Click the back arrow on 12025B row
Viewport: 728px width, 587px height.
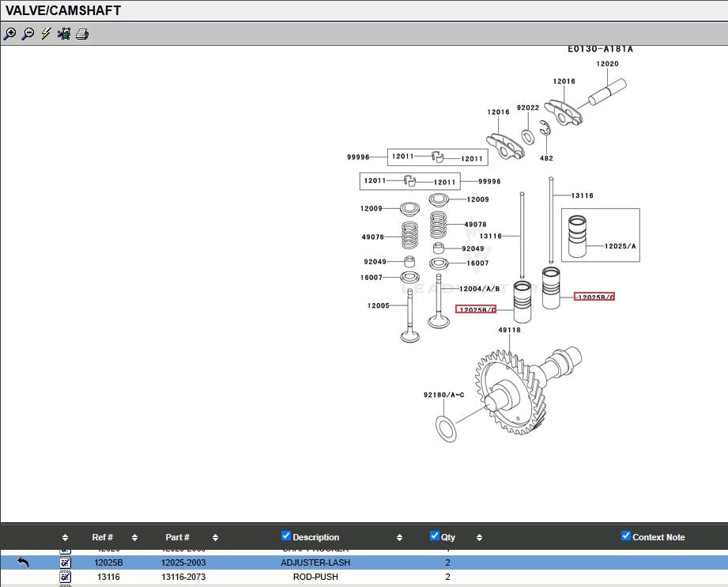tap(23, 562)
